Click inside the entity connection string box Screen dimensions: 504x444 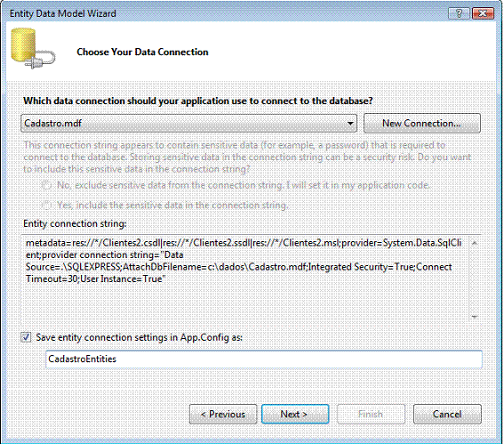(x=244, y=279)
